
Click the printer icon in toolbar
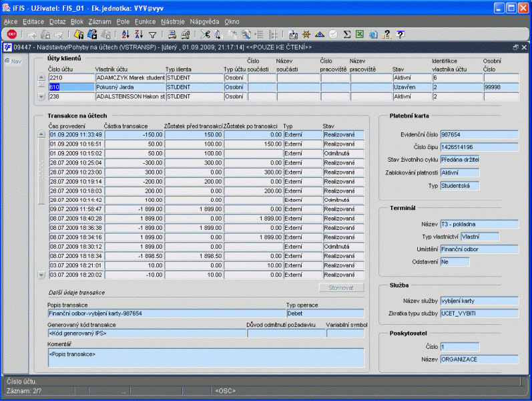point(171,34)
